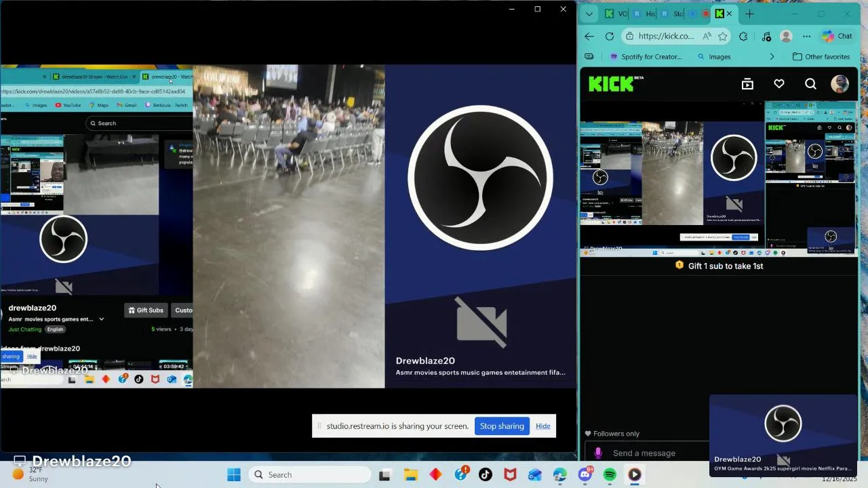This screenshot has width=868, height=488.
Task: Open File Explorer from taskbar
Action: click(x=410, y=474)
